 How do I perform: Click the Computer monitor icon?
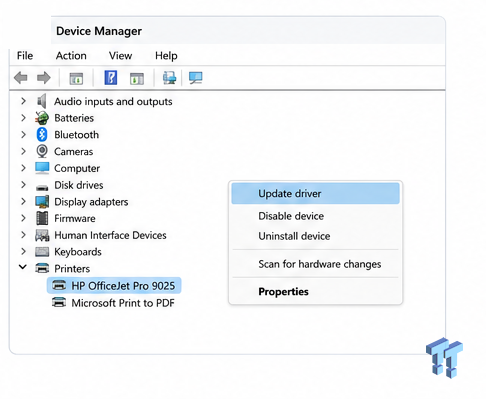tap(42, 168)
